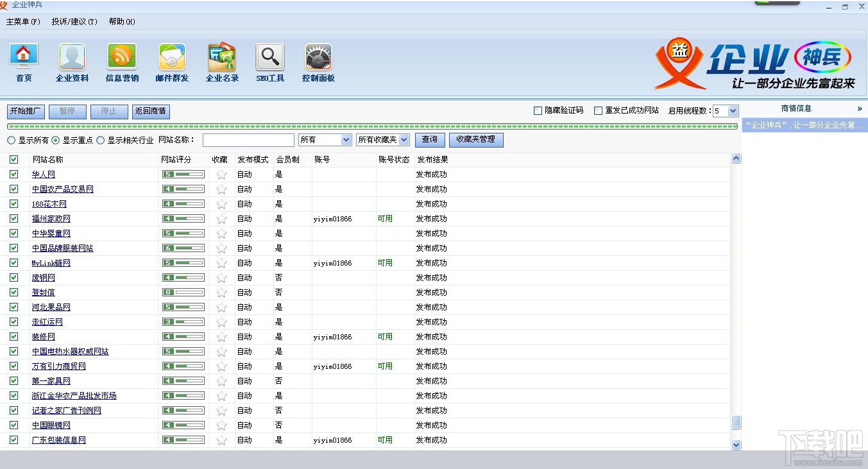Open the 投诉/建议(T) menu
This screenshot has width=868, height=469.
pos(74,22)
